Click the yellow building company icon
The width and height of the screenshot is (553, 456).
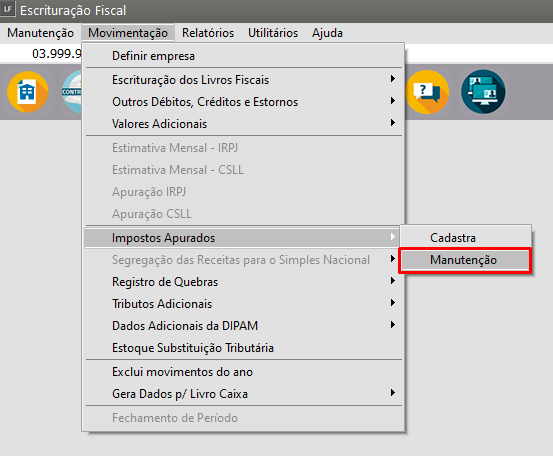click(x=28, y=92)
